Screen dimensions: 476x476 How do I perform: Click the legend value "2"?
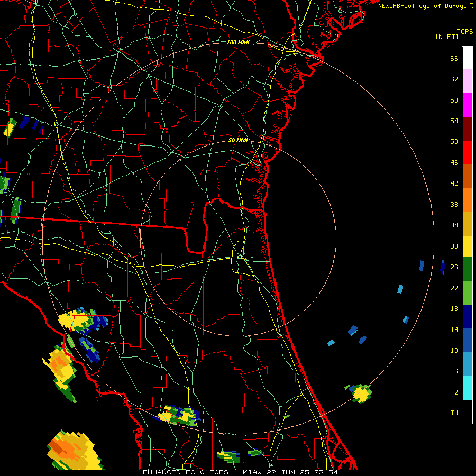(x=456, y=392)
